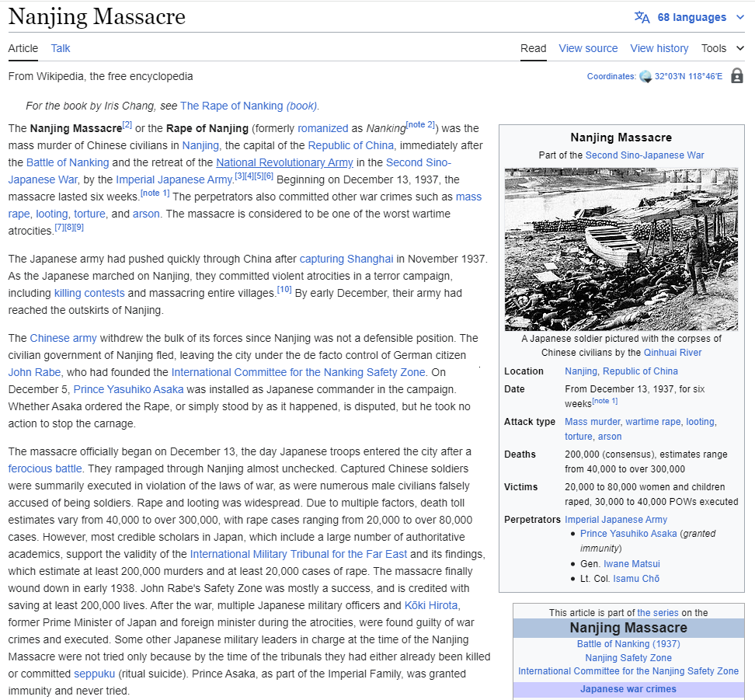The image size is (755, 700).
Task: Open the Nanjing link in intro paragraph
Action: click(200, 145)
